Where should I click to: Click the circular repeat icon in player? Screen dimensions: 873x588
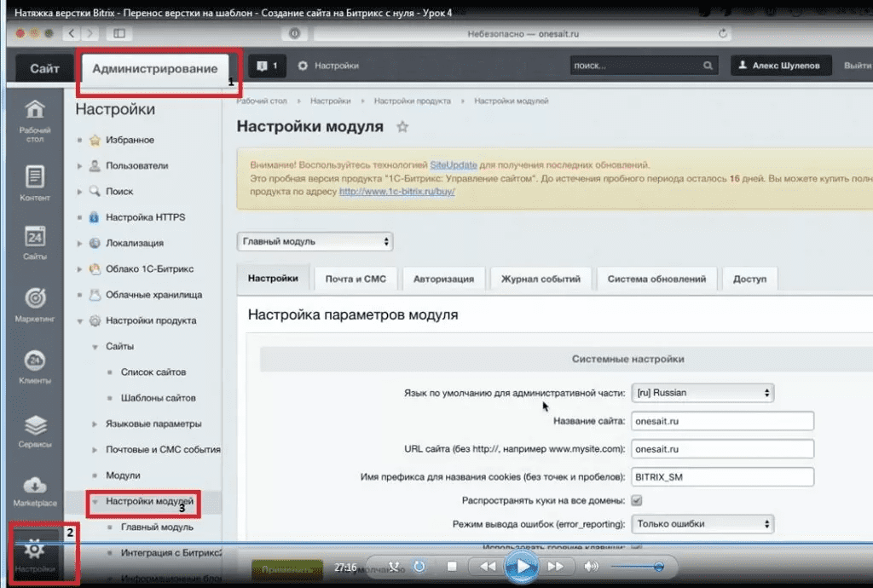[419, 567]
